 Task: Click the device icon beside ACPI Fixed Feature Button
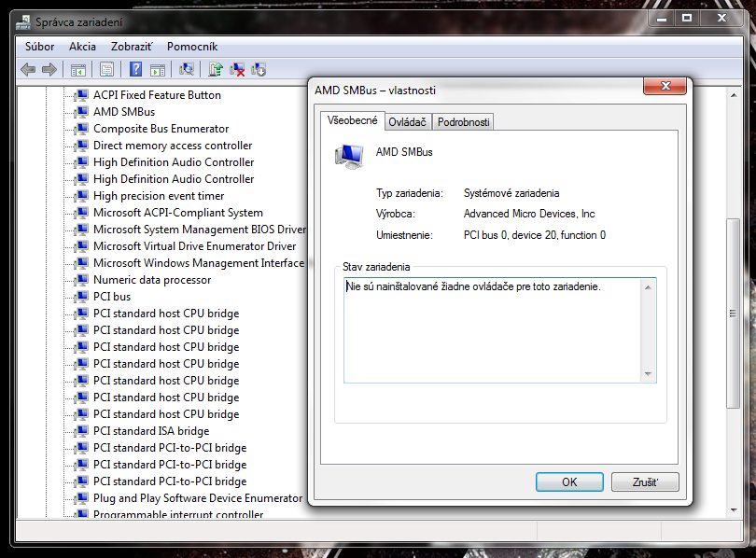[x=82, y=94]
